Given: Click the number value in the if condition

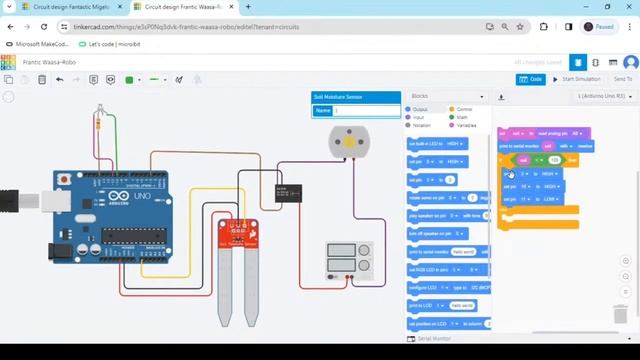Looking at the screenshot, I should tap(554, 160).
